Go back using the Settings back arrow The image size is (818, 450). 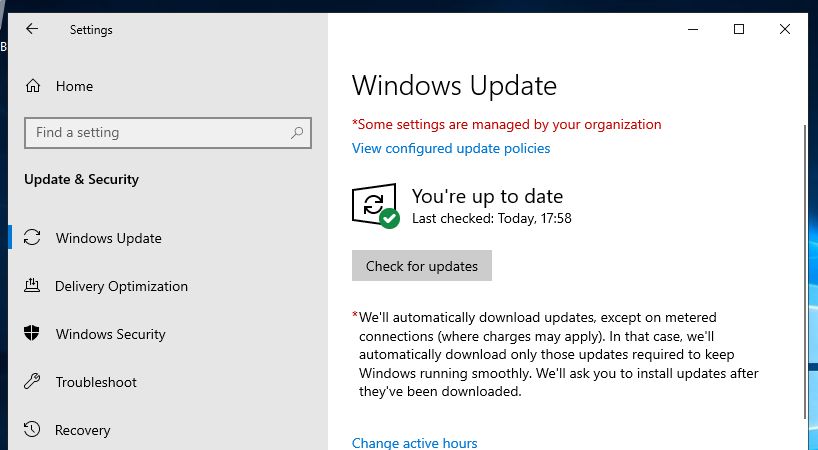tap(32, 29)
